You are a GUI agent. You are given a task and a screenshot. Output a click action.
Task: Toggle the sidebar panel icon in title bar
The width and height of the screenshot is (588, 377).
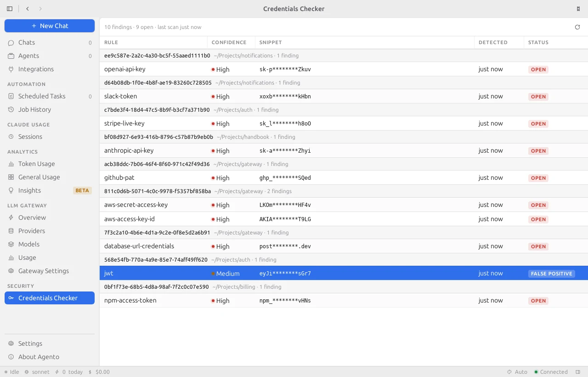pos(10,9)
